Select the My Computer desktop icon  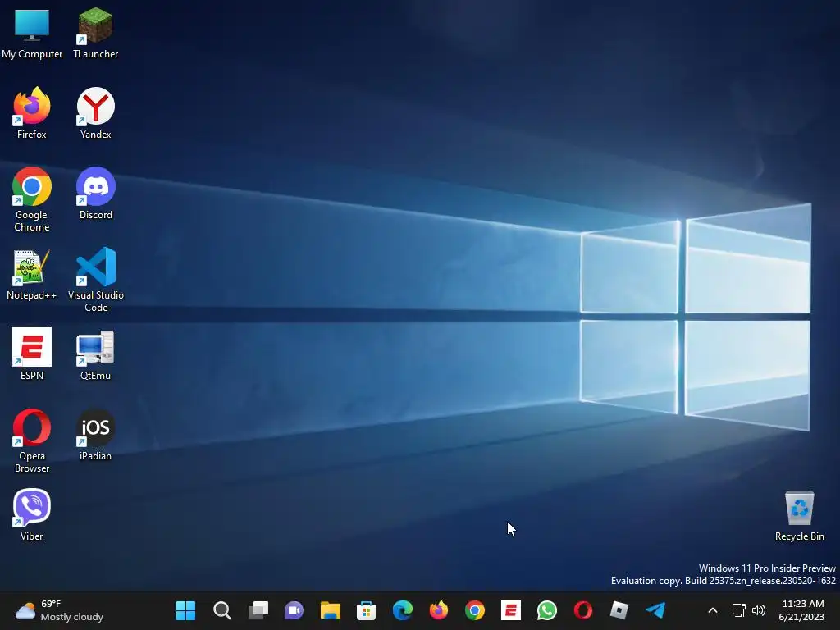tap(32, 33)
